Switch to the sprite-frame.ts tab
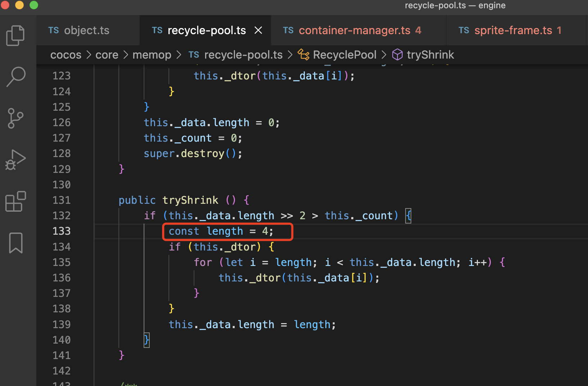Image resolution: width=588 pixels, height=386 pixels. click(517, 31)
